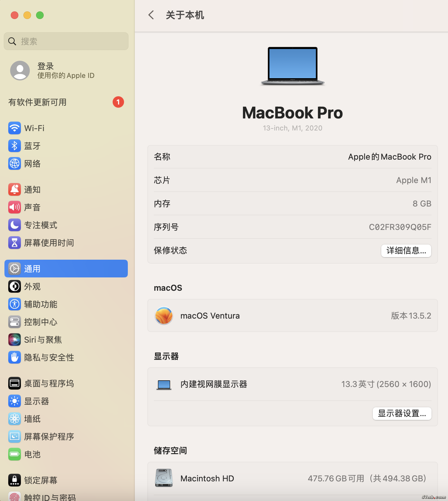Viewport: 448px width, 501px height.
Task: Click the Sound (声音) speaker icon
Action: (15, 207)
